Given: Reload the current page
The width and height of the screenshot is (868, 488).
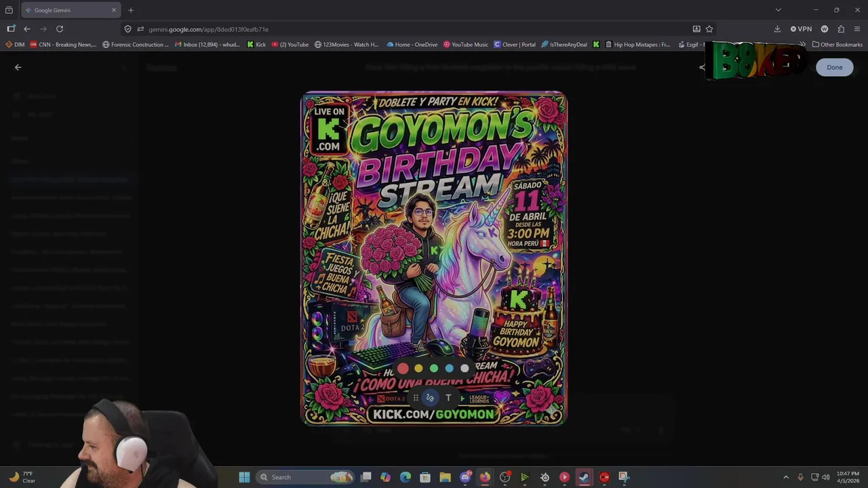Looking at the screenshot, I should click(60, 29).
